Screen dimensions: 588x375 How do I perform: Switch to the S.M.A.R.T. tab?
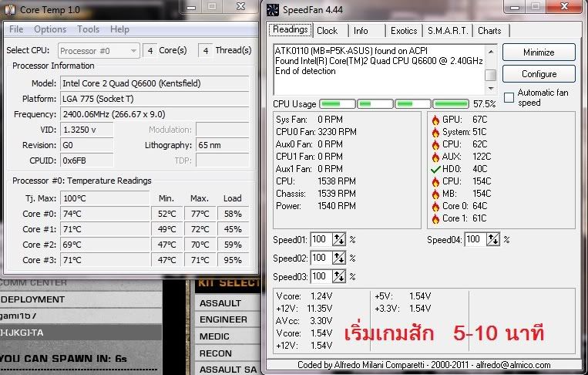[x=448, y=31]
